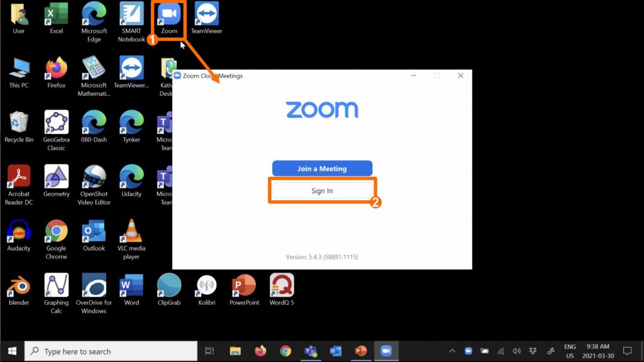Click the Join a Meeting button

click(322, 169)
